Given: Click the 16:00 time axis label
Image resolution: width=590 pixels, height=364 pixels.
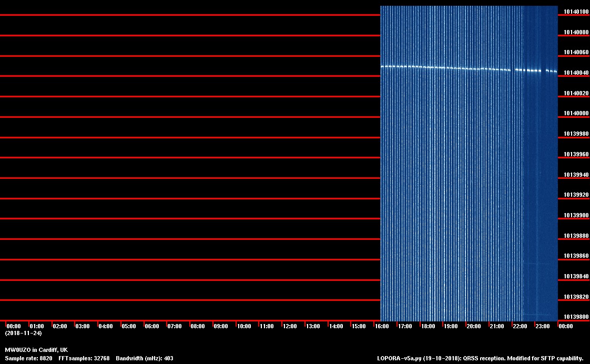Looking at the screenshot, I should coord(382,327).
